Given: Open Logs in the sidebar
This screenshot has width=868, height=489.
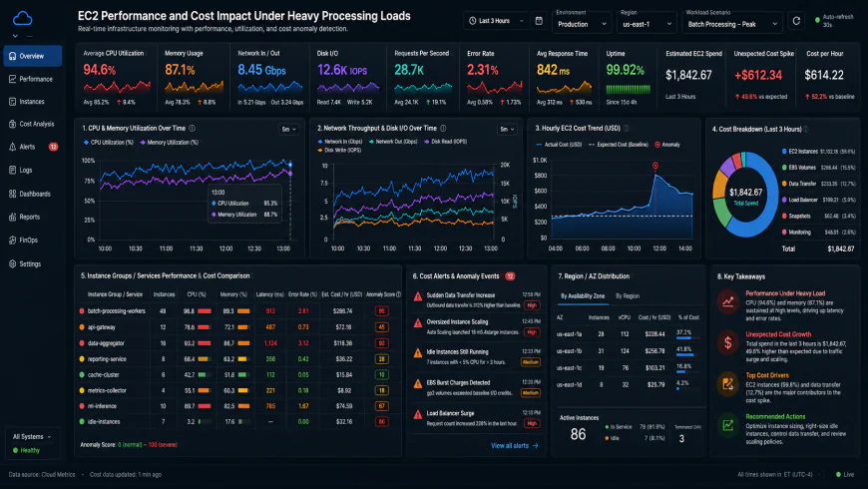Looking at the screenshot, I should (x=31, y=170).
